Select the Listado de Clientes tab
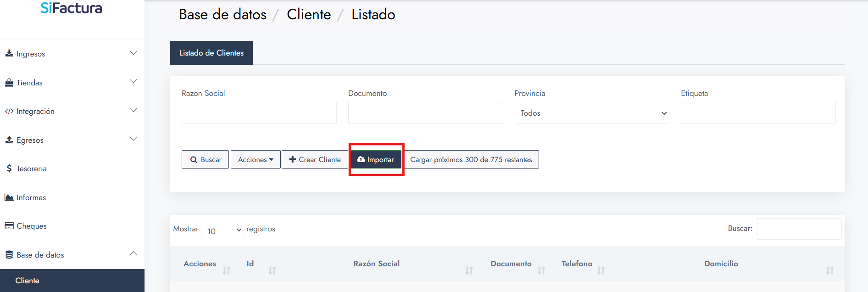The image size is (868, 292). pyautogui.click(x=211, y=53)
